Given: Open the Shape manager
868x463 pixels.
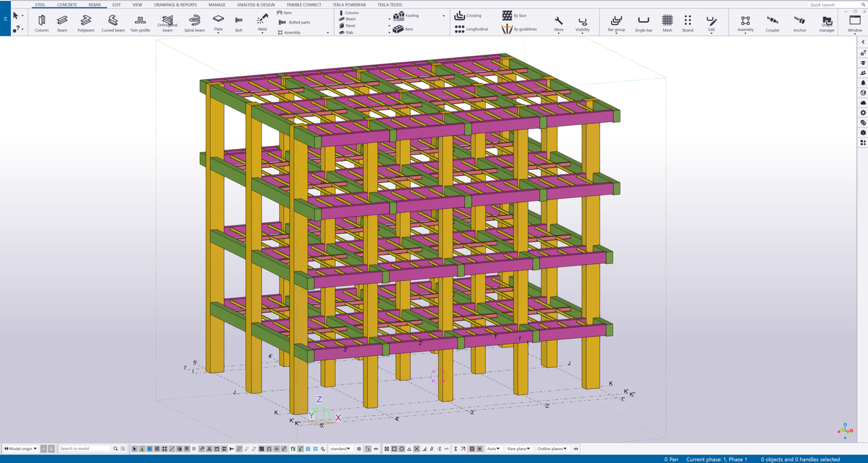Looking at the screenshot, I should point(827,22).
